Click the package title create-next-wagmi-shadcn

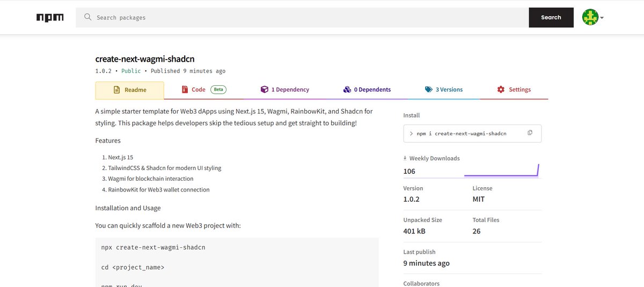pos(145,59)
